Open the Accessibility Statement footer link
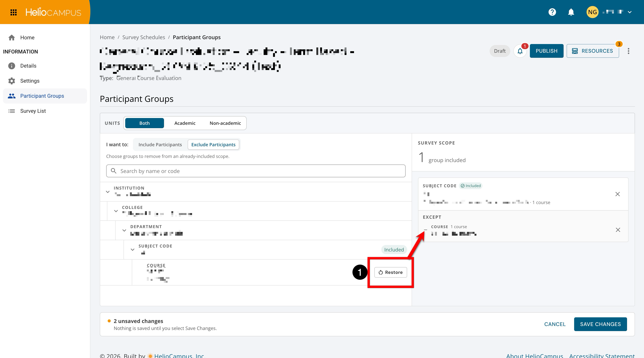The width and height of the screenshot is (644, 358). click(602, 356)
